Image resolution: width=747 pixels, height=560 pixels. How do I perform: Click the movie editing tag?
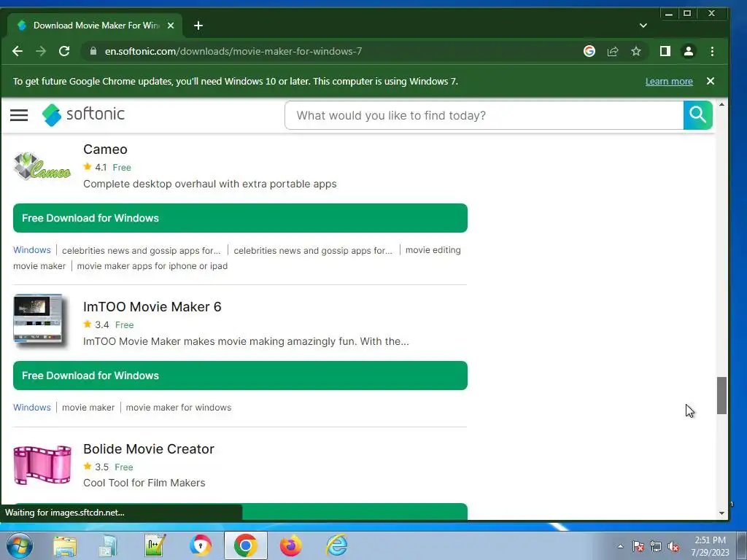tap(433, 250)
